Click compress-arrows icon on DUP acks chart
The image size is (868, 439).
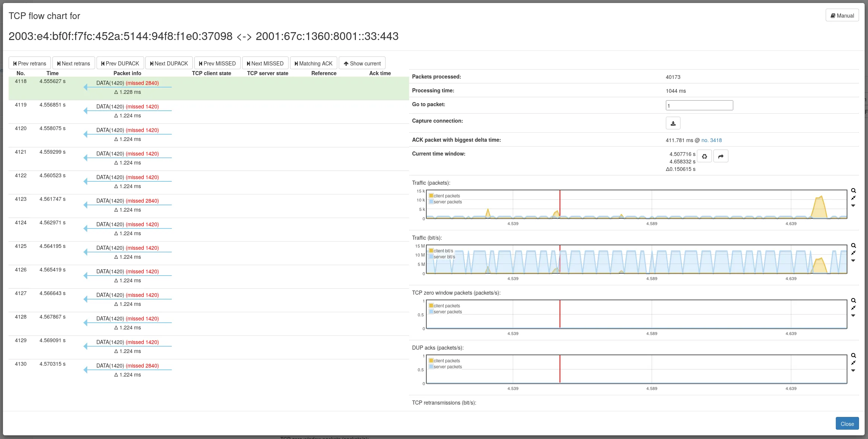(x=853, y=363)
